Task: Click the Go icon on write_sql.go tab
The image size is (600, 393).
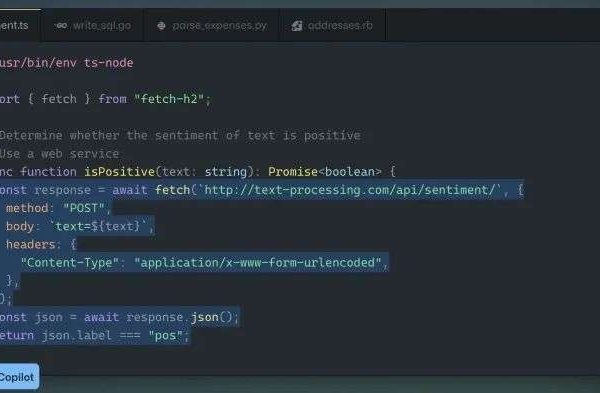Action: pyautogui.click(x=60, y=26)
